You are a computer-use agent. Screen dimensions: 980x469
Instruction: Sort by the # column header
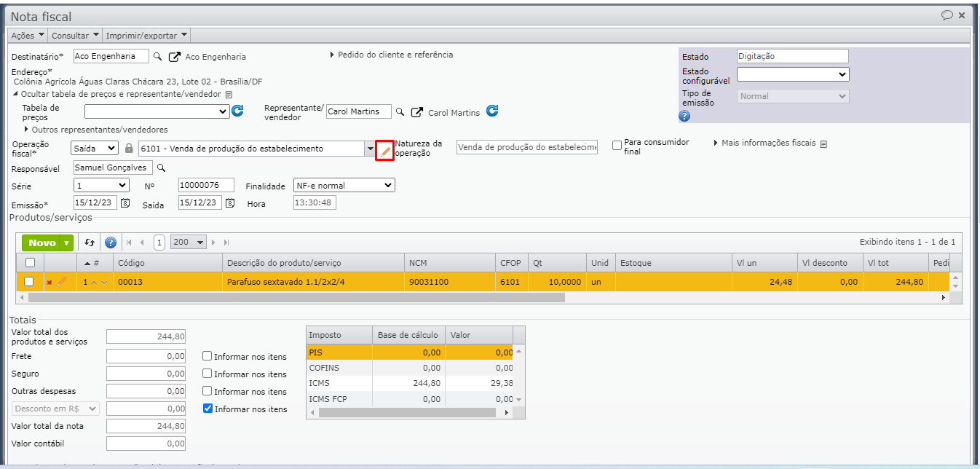(95, 262)
